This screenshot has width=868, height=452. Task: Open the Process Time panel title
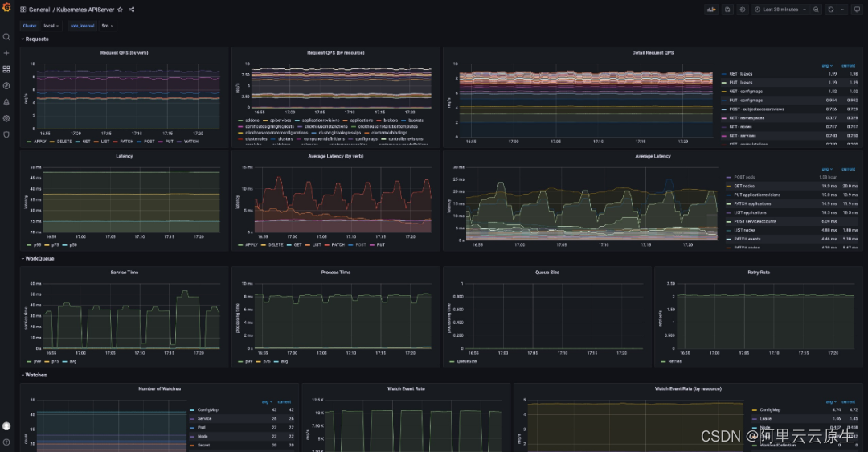tap(335, 273)
